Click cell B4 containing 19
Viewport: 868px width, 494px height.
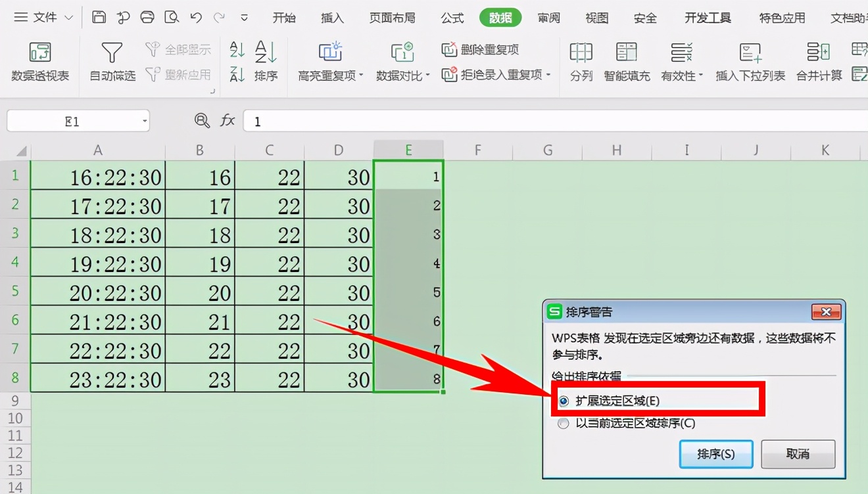(200, 263)
